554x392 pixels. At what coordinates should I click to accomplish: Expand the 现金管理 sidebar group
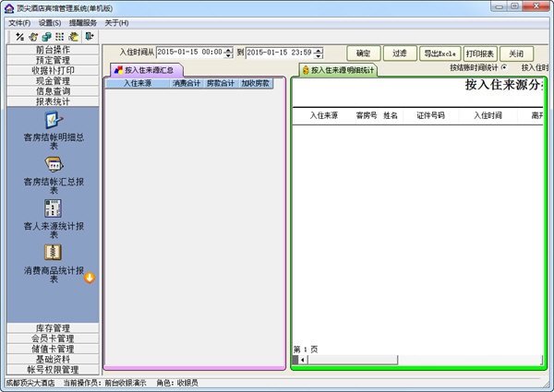53,81
